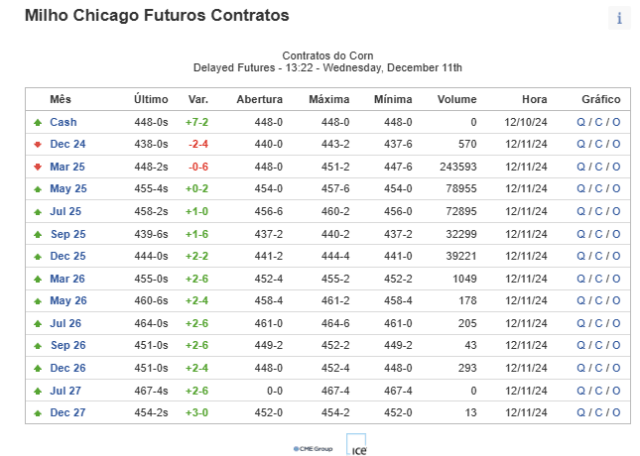Click the O options link for Dec 25
The image size is (640, 456).
coord(616,256)
